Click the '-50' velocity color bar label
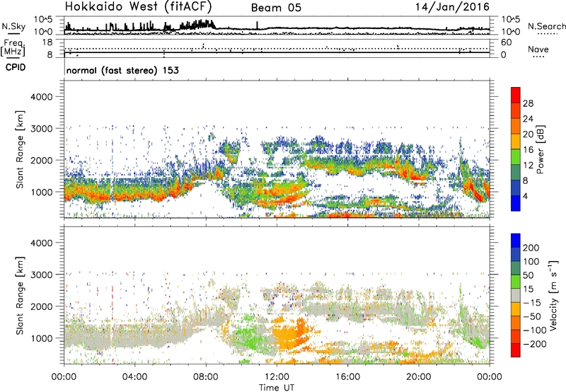Viewport: 566px width, 392px height. pyautogui.click(x=532, y=316)
